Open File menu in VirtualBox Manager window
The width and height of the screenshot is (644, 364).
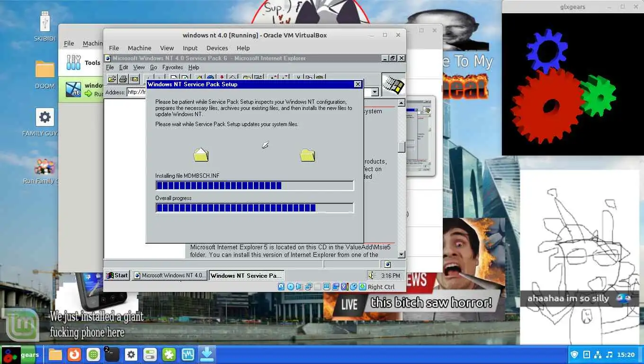coord(69,43)
